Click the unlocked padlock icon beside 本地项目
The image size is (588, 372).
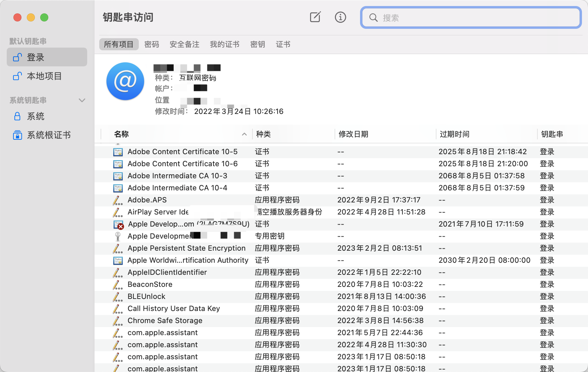click(17, 76)
